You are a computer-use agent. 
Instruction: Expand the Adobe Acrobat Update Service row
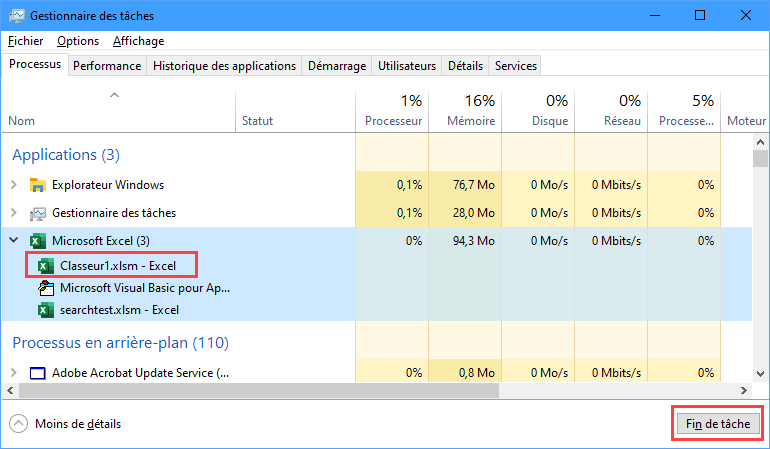tap(14, 373)
